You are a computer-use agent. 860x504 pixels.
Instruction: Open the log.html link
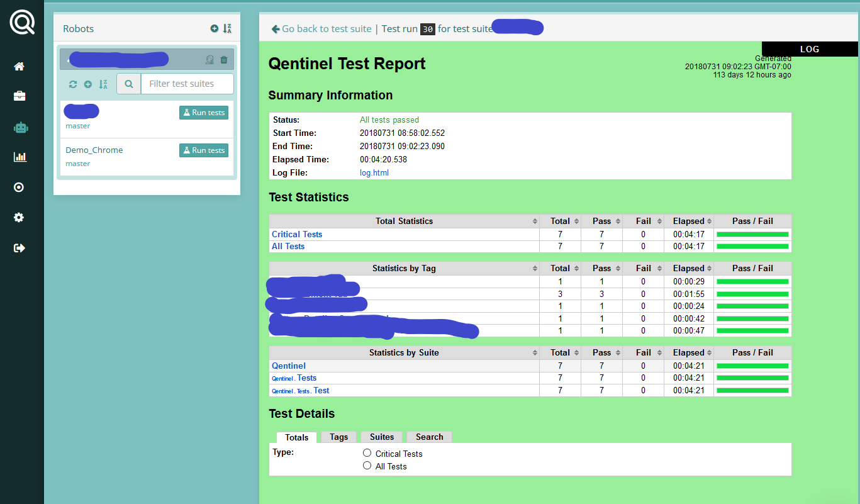click(x=374, y=172)
